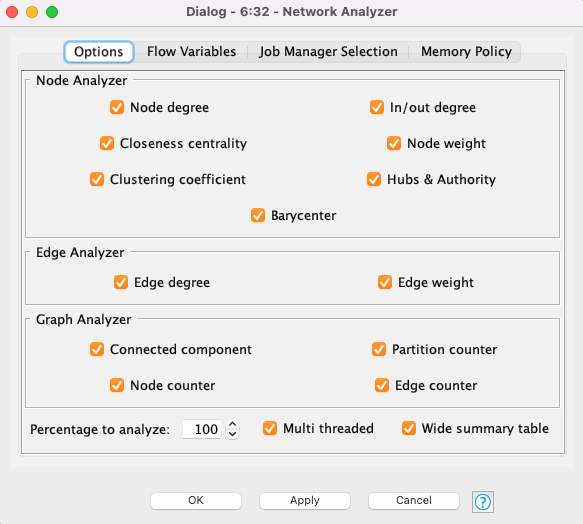Decrease percentage with the down stepper arrow

[x=233, y=434]
